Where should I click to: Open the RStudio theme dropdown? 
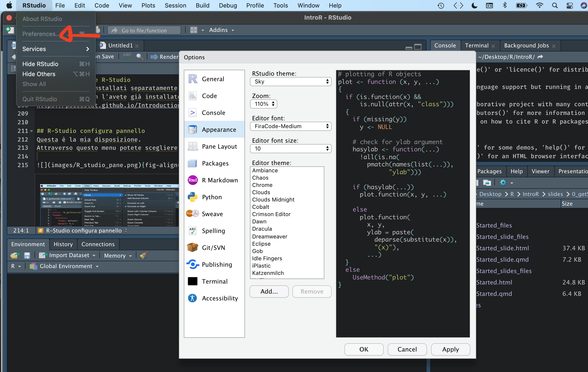tap(290, 82)
